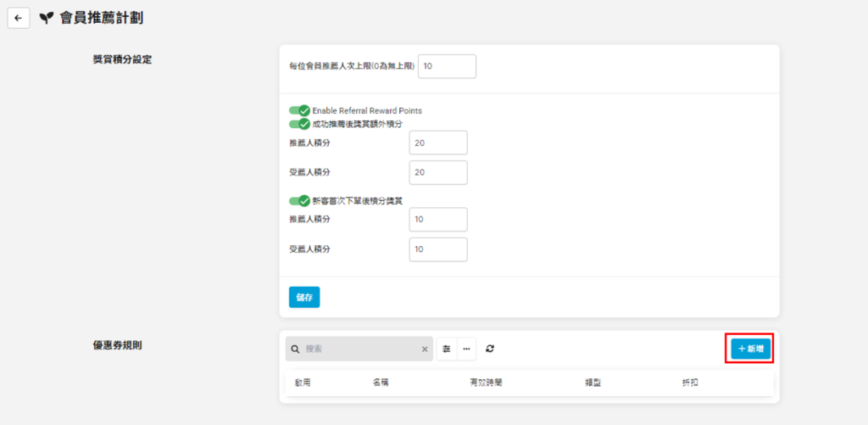Open the filter settings icon
Screen dimensions: 868x425
click(447, 349)
